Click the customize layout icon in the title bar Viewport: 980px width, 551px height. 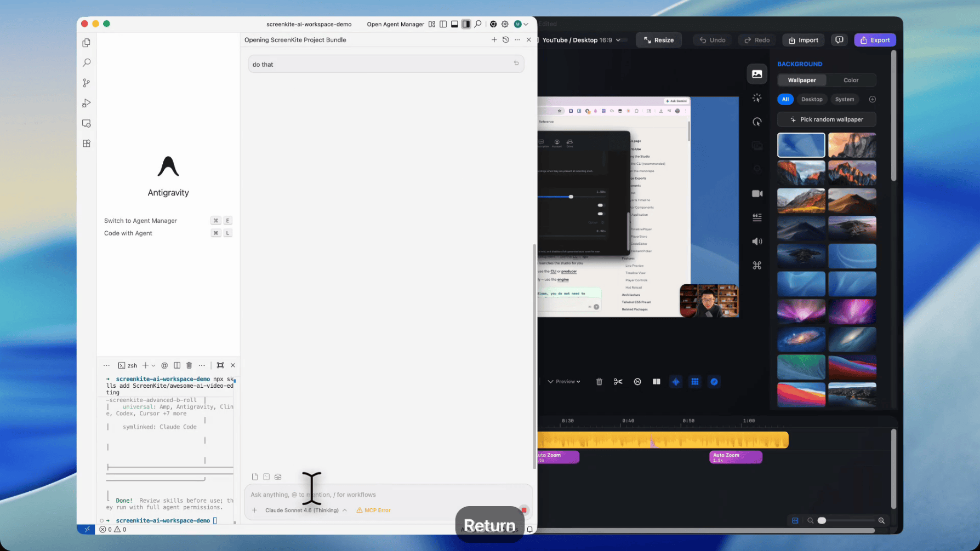coord(432,24)
